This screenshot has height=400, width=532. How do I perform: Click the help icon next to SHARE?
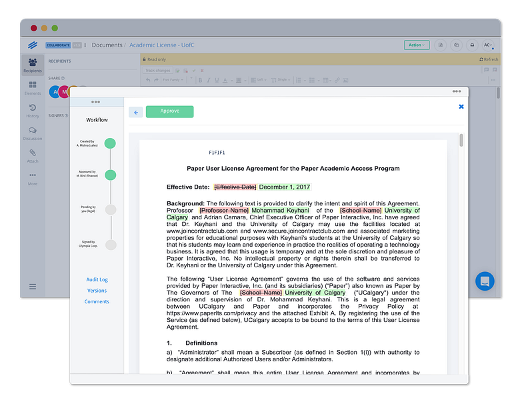pos(63,78)
